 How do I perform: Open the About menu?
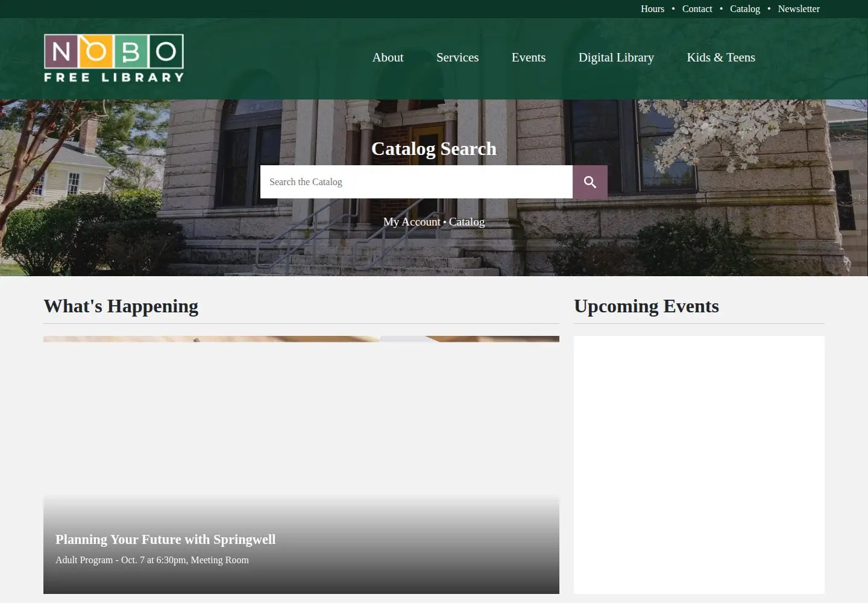[388, 57]
